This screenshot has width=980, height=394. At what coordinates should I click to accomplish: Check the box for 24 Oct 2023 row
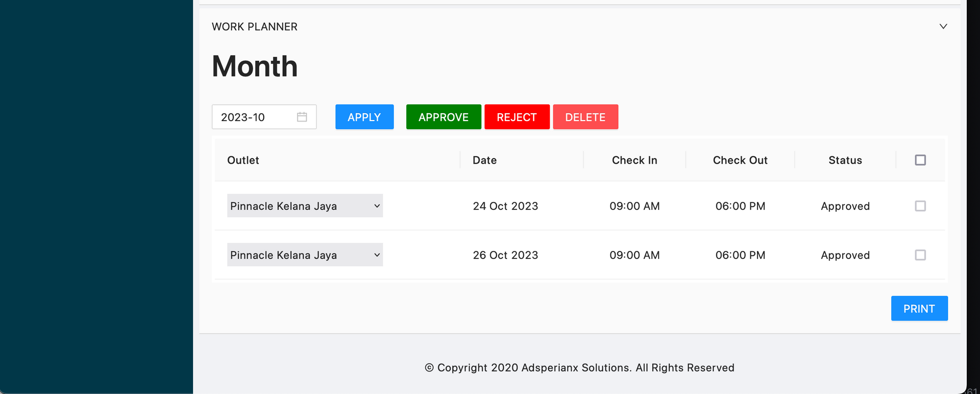(x=920, y=206)
